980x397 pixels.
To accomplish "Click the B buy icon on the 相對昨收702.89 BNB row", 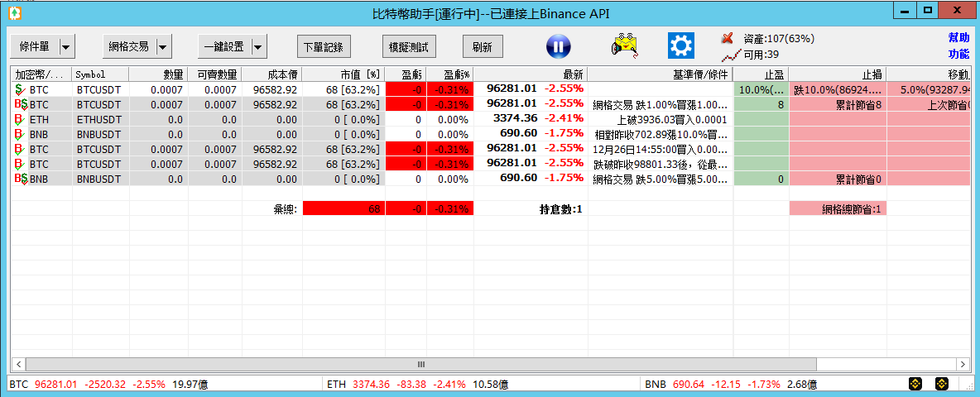I will 19,134.
